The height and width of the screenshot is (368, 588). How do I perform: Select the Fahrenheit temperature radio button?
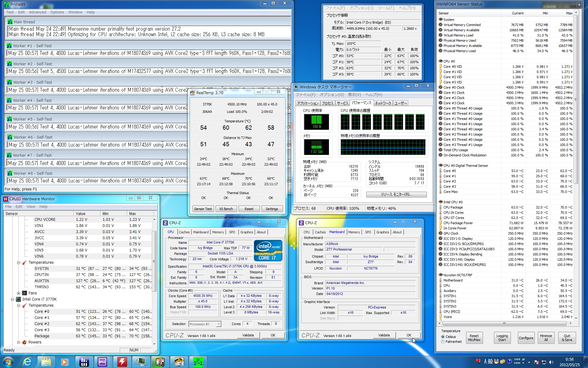pos(443,342)
